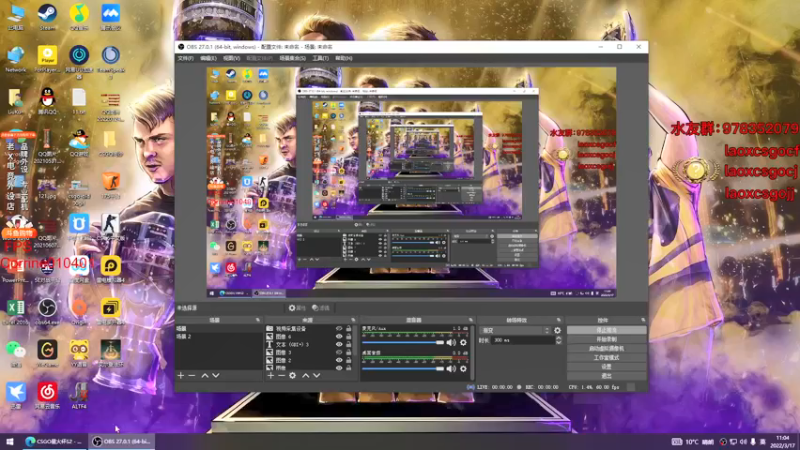
Task: Open the 编辑(E) menu
Action: click(208, 58)
